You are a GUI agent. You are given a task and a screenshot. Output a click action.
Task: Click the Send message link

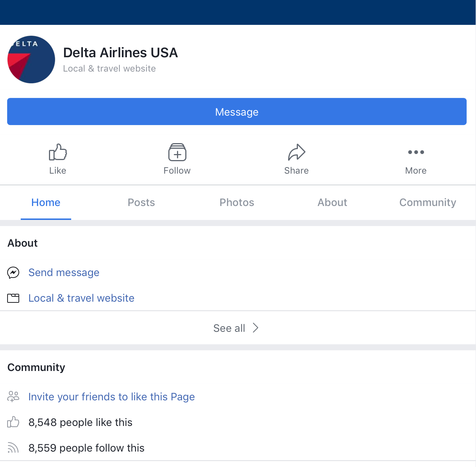tap(64, 273)
